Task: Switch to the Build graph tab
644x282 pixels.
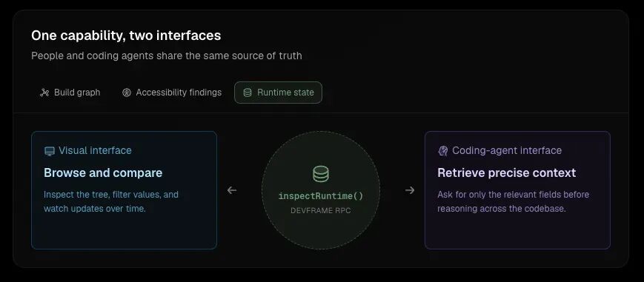Action: (70, 93)
